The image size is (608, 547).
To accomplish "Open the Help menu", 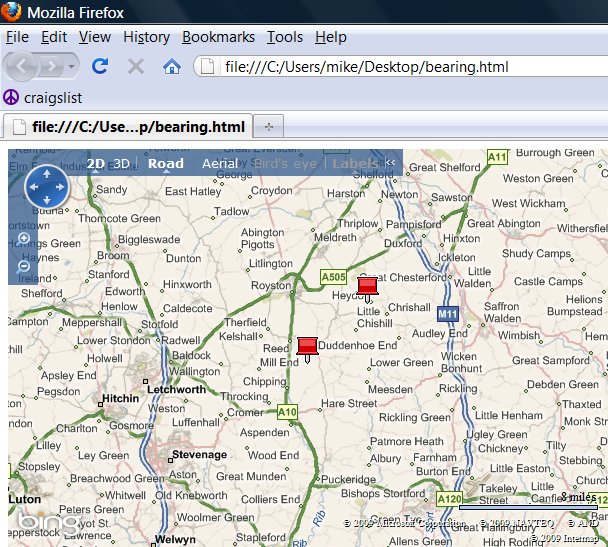I will [x=331, y=37].
